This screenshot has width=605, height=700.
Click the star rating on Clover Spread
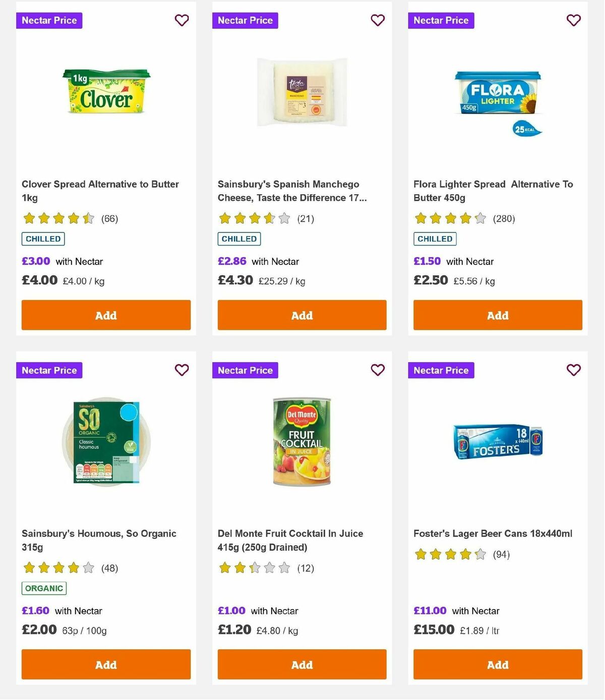(57, 218)
